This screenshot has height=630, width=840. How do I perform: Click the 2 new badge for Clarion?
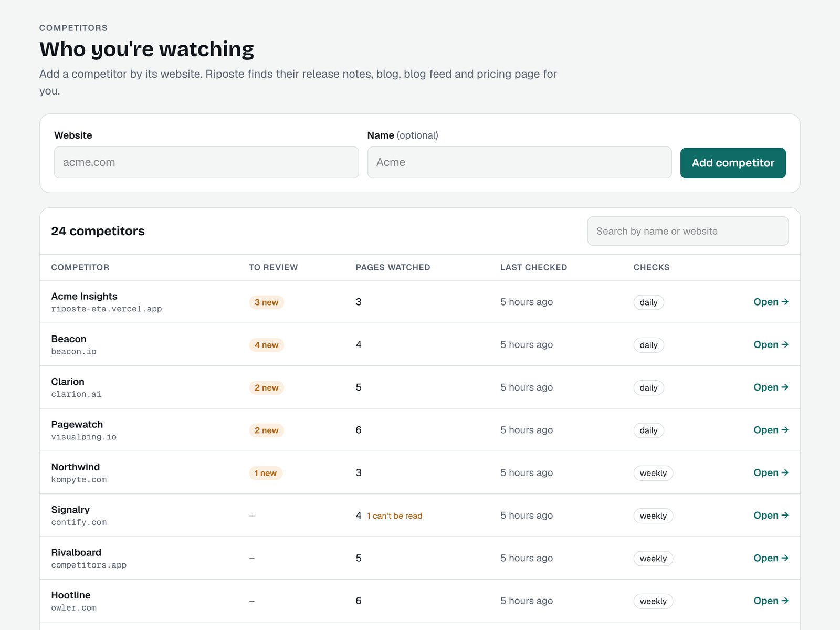(266, 387)
